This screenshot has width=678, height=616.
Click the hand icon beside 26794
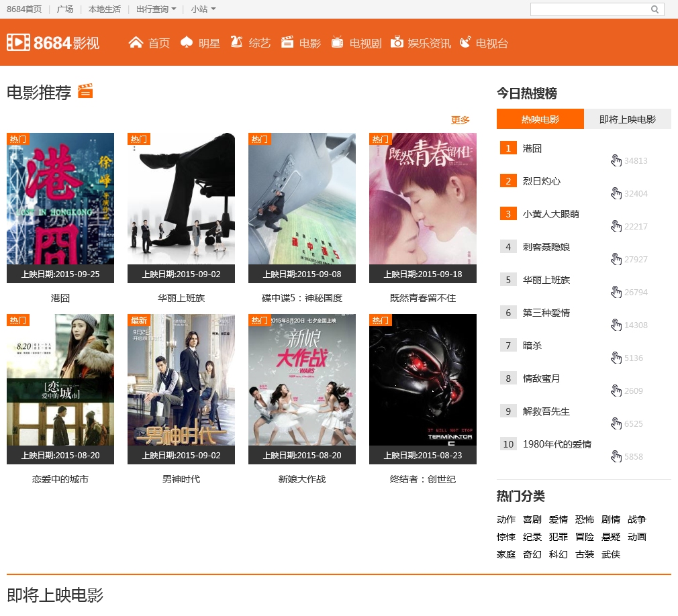click(x=616, y=292)
